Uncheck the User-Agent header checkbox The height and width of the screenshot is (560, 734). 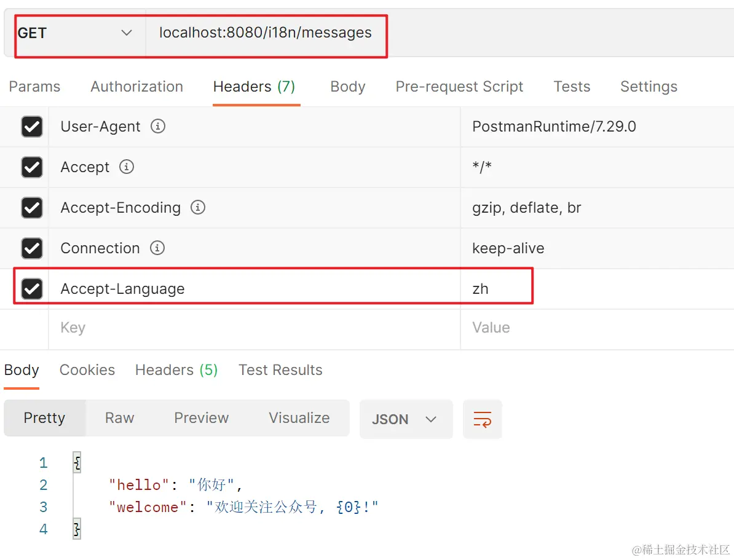tap(32, 127)
